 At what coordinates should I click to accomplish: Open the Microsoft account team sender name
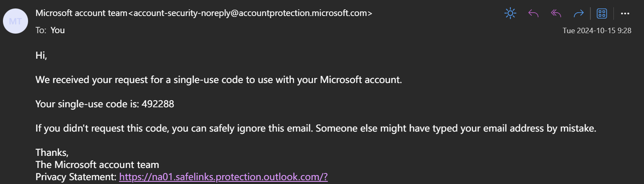point(82,14)
